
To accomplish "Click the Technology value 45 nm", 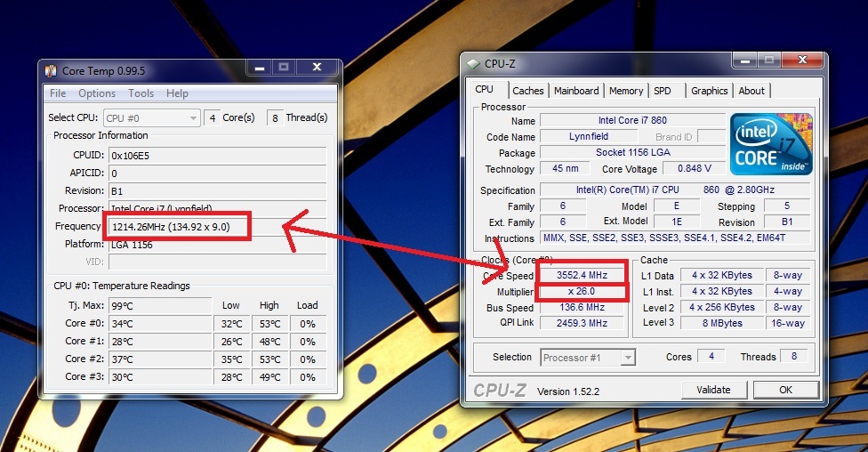I will pyautogui.click(x=566, y=168).
